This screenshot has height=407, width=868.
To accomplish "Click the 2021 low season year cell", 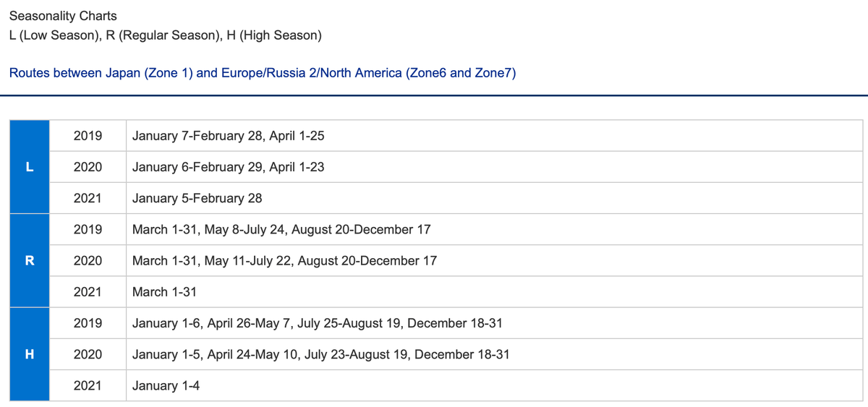I will tap(88, 198).
